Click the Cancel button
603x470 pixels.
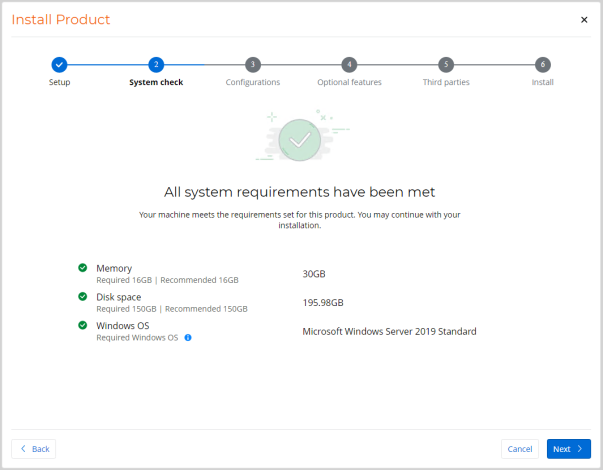[520, 449]
